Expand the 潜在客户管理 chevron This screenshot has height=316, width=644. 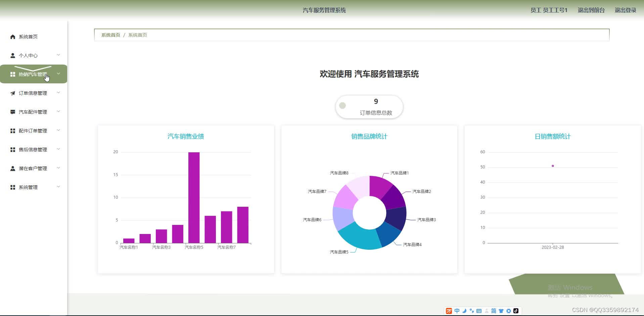pos(58,168)
